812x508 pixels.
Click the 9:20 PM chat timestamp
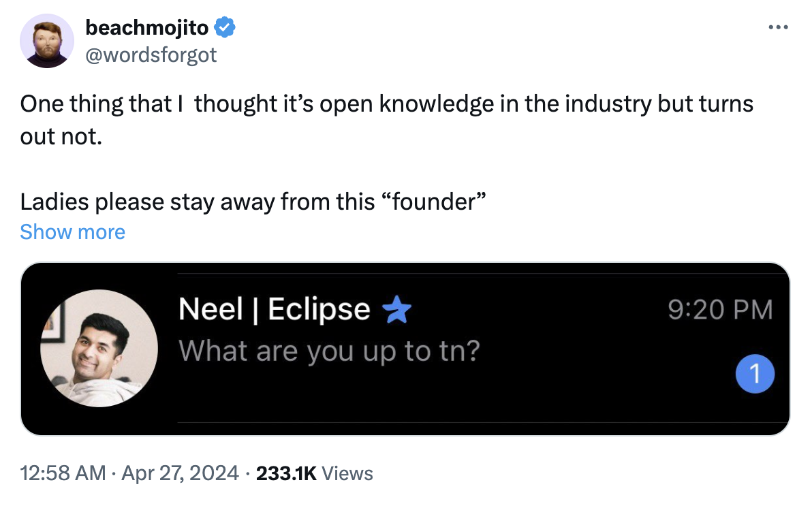coord(721,310)
